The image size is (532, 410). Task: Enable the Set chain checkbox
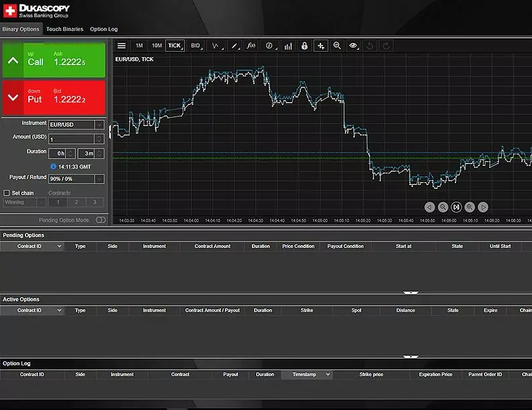pyautogui.click(x=7, y=193)
